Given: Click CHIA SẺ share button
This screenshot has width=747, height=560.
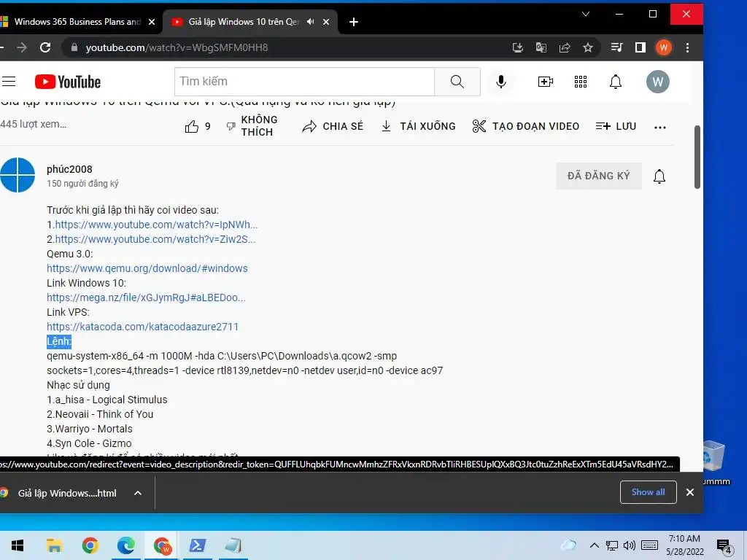Looking at the screenshot, I should coord(333,126).
